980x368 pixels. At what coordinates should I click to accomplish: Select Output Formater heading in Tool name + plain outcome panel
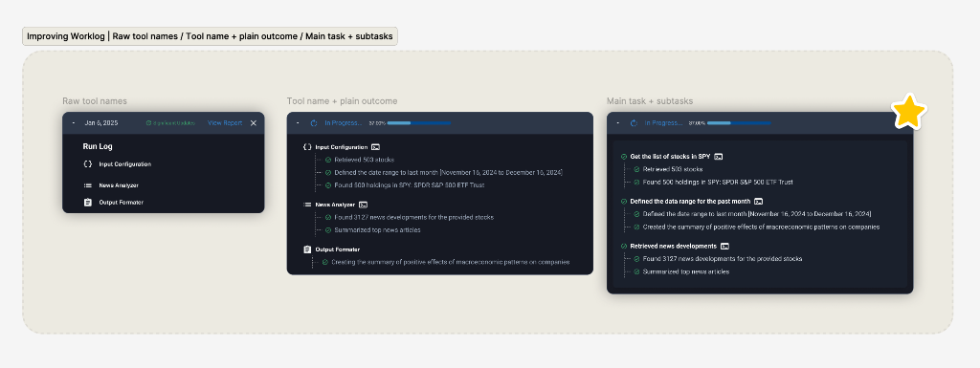pyautogui.click(x=338, y=249)
